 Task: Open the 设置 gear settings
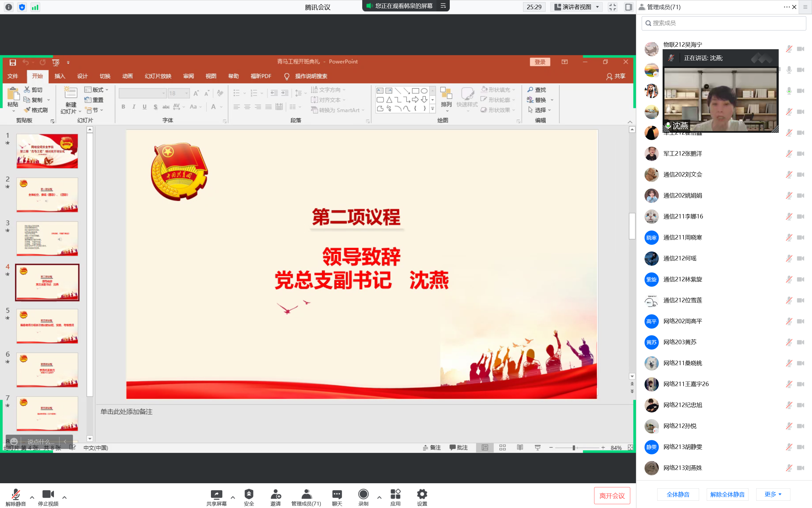[x=422, y=494]
